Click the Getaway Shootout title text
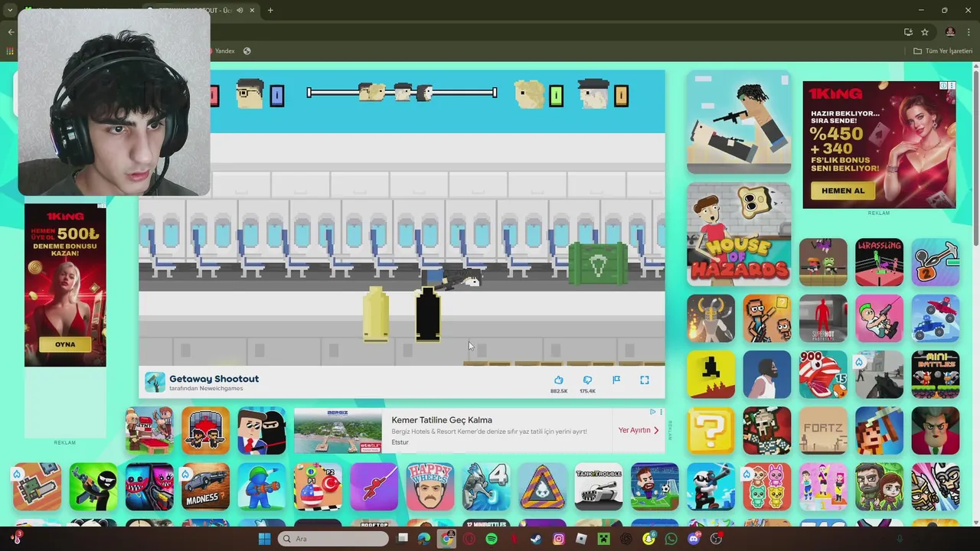This screenshot has width=980, height=551. 214,379
